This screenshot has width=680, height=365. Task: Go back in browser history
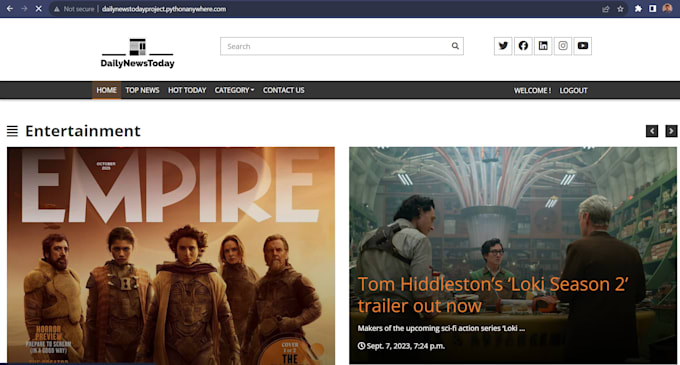(10, 9)
